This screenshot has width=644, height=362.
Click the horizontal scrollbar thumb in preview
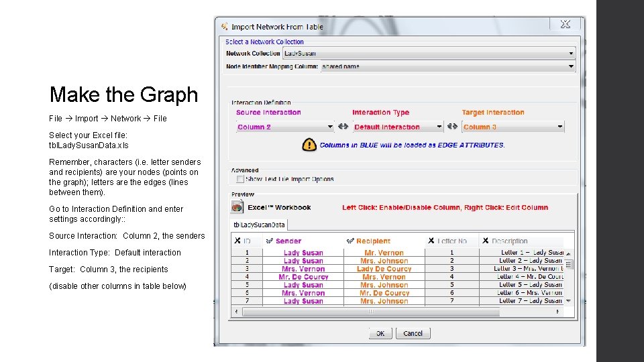(371, 312)
